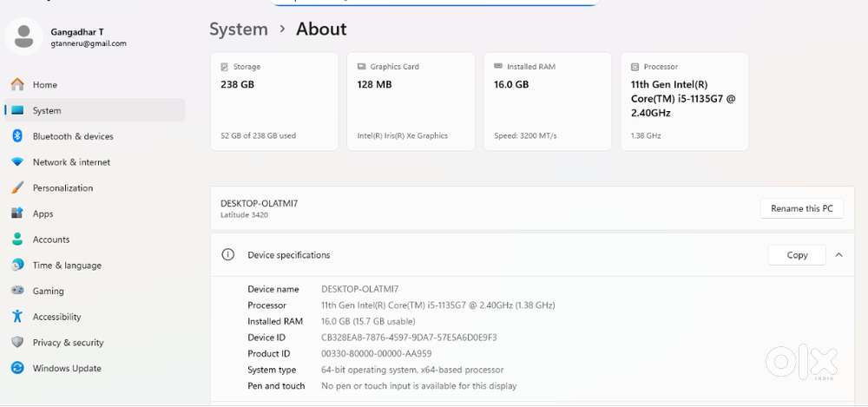Click the Installed RAM card icon
Screen dimensions: 868x407
pyautogui.click(x=498, y=67)
